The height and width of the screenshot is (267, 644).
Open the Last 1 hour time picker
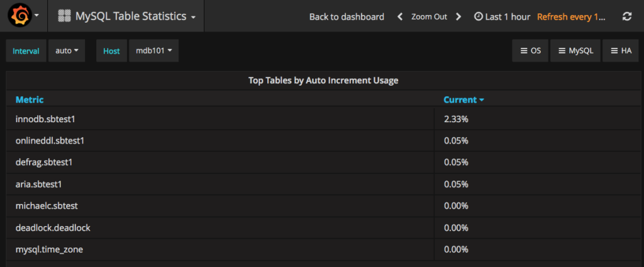click(502, 17)
